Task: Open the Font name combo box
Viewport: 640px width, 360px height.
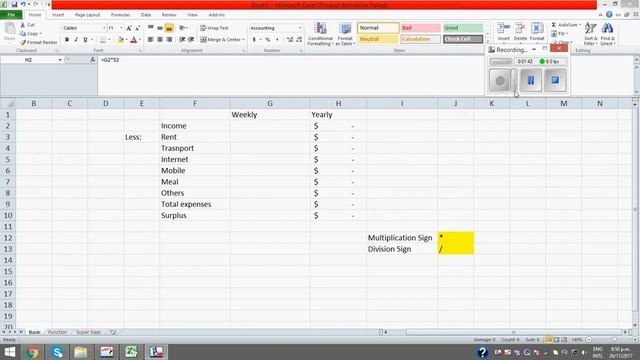Action: pos(84,28)
